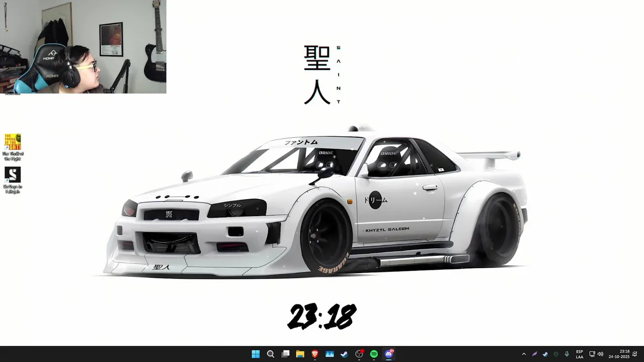Open volume control in the tray
644x362 pixels.
600,354
